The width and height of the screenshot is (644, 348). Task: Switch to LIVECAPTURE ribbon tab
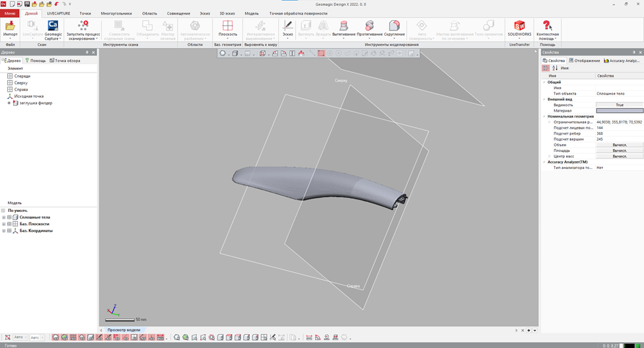tap(58, 14)
